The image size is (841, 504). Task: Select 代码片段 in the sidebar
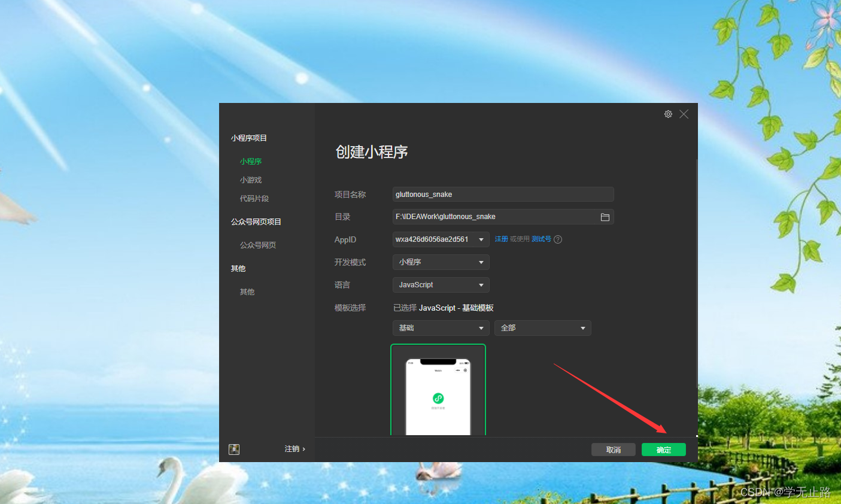[x=254, y=199]
